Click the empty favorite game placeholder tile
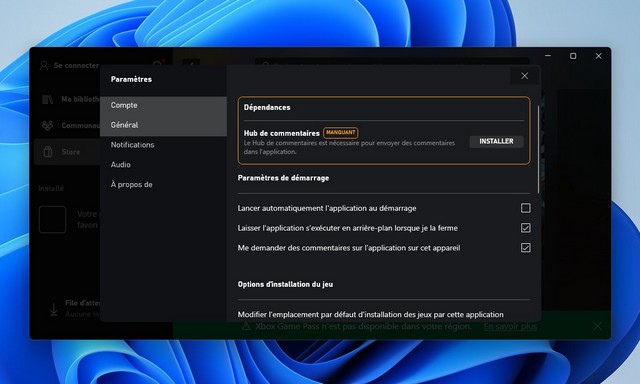Viewport: 640px width, 384px height. point(53,220)
